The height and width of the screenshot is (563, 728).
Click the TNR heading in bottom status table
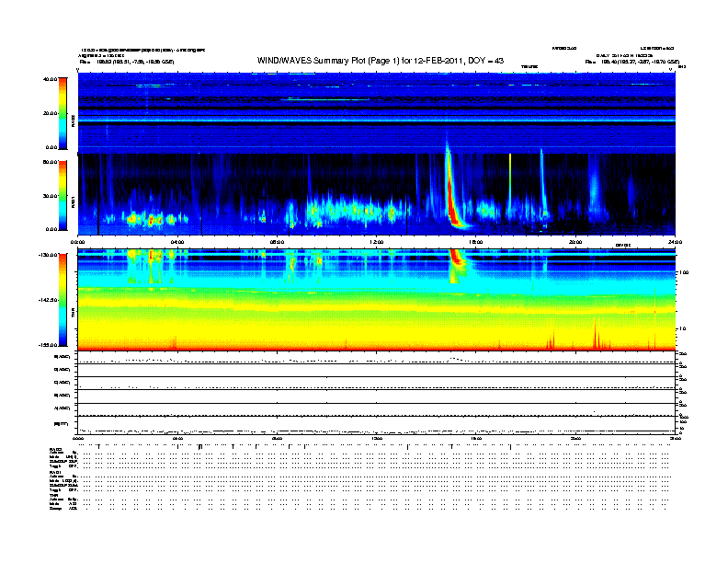[53, 495]
